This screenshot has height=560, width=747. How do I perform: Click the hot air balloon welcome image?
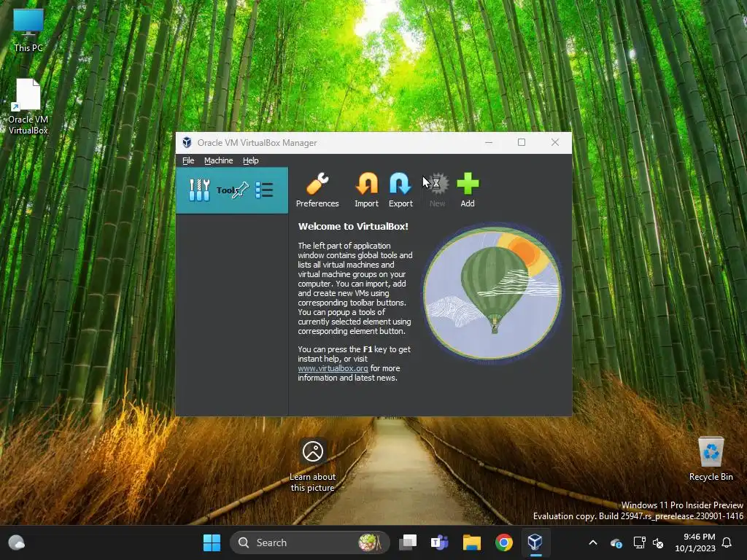pos(492,292)
